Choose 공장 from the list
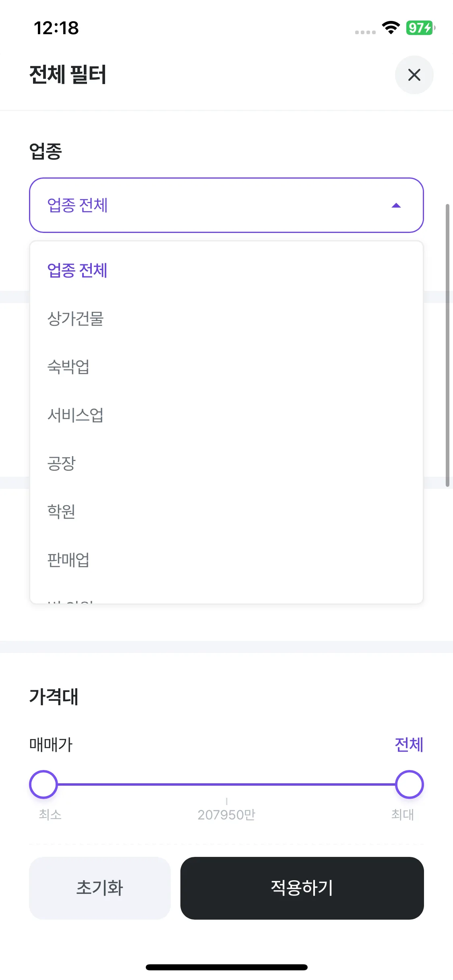453x980 pixels. [x=62, y=463]
